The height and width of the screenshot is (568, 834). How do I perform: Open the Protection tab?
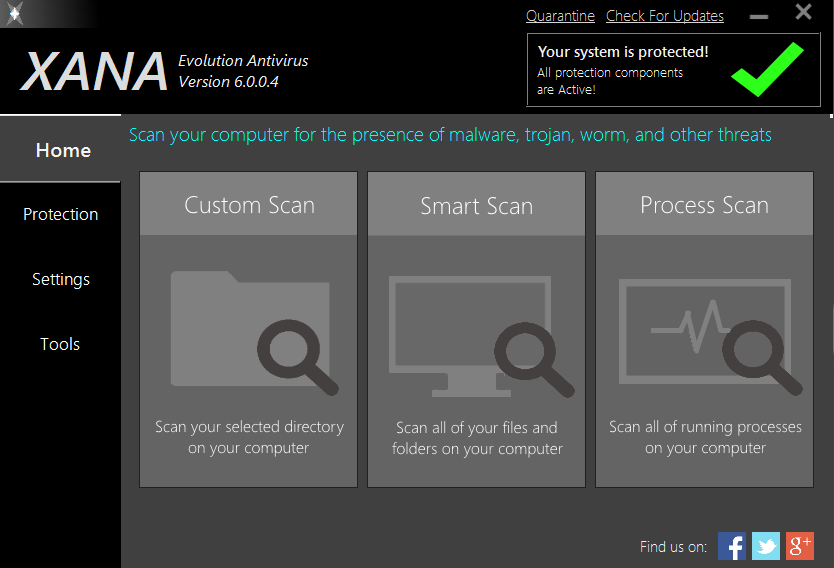pyautogui.click(x=61, y=214)
